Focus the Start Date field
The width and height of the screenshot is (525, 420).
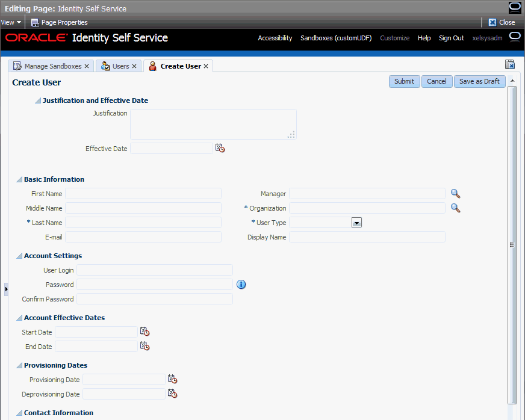96,332
